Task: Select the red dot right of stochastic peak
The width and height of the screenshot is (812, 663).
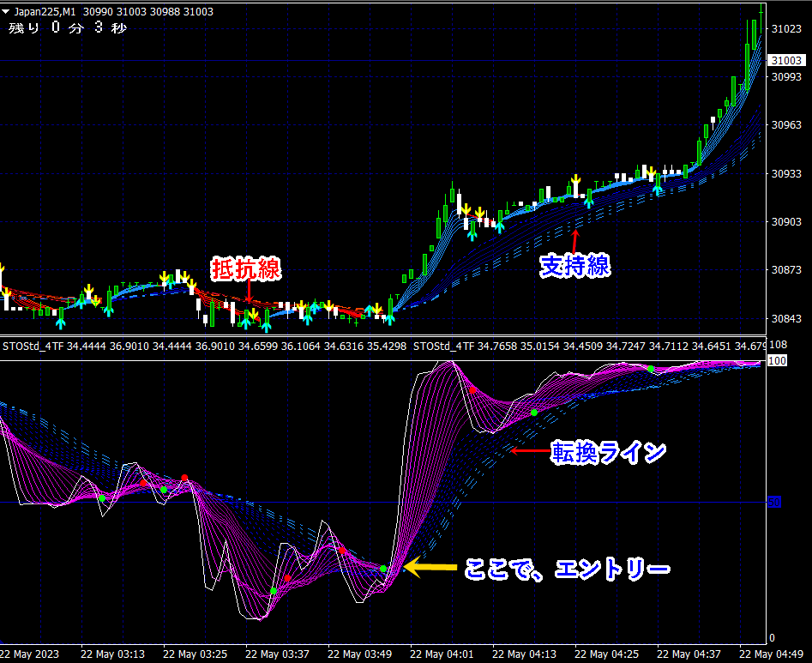Action: point(472,390)
